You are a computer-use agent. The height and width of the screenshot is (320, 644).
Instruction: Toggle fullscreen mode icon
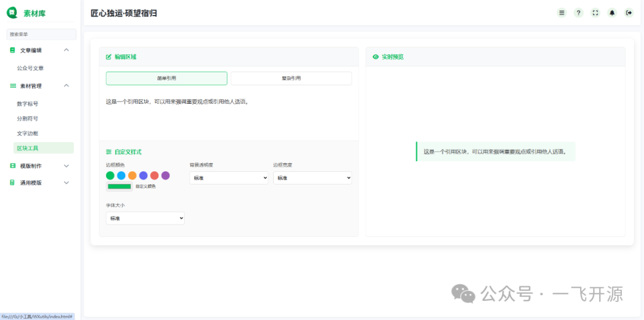(595, 13)
